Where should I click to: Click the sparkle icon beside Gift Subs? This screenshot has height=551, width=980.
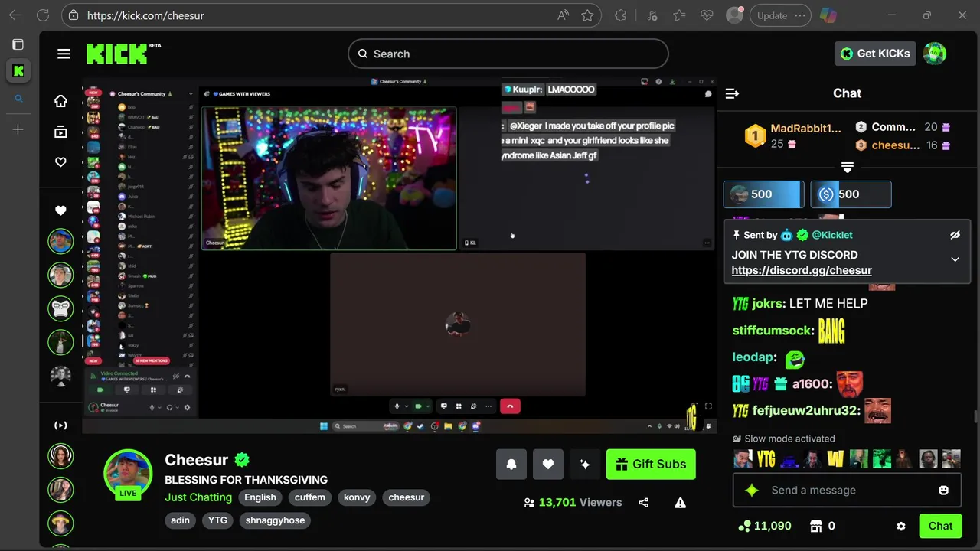coord(585,465)
